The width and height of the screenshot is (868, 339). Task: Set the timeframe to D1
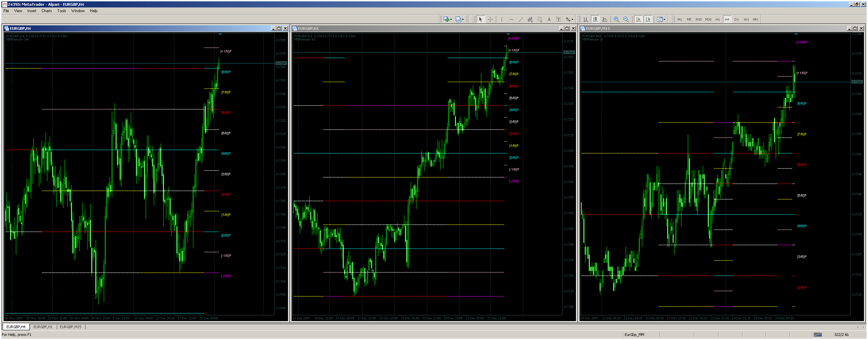pyautogui.click(x=736, y=19)
